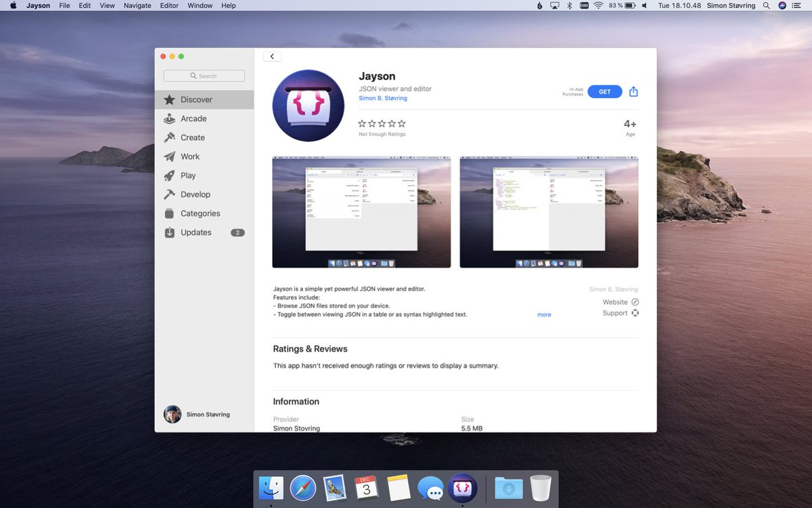
Task: Share the Jayson app page
Action: pos(633,91)
